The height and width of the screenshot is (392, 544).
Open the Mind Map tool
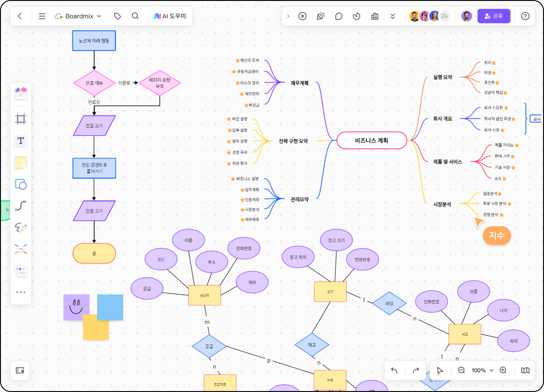(x=21, y=249)
